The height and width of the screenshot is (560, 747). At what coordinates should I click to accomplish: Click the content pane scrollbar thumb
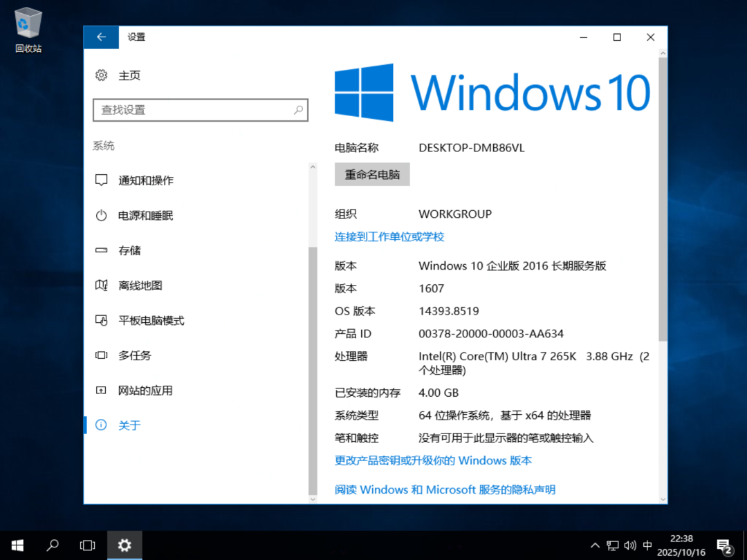click(663, 200)
